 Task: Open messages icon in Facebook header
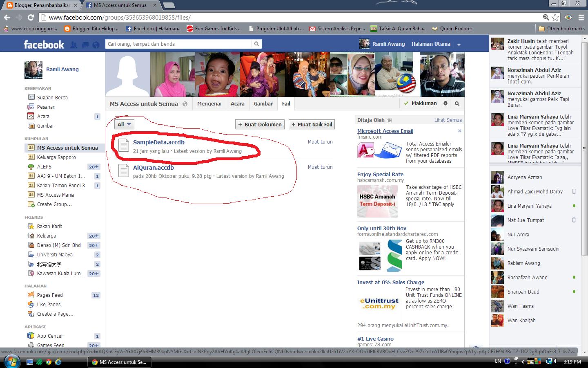tap(85, 45)
